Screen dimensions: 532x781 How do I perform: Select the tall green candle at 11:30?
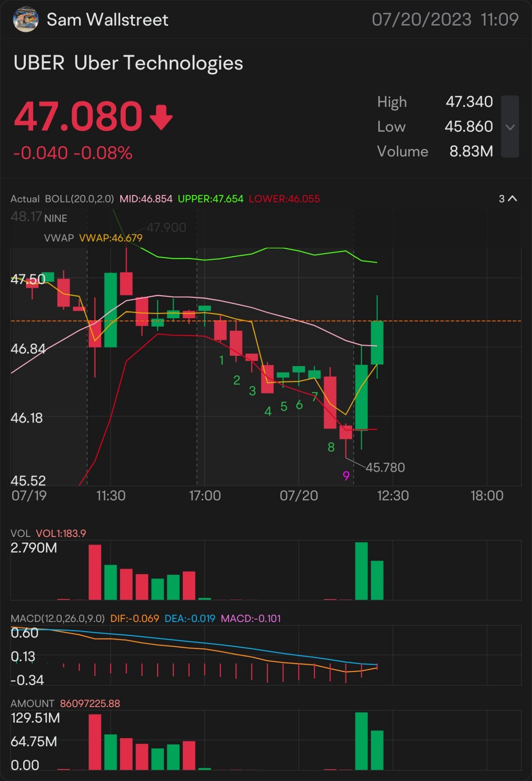tap(111, 310)
